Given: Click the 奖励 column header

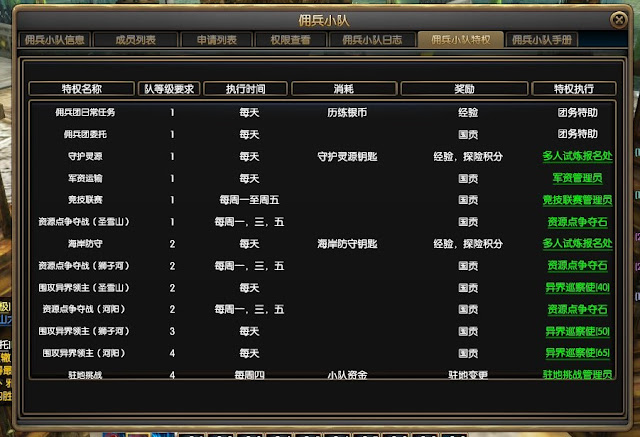Looking at the screenshot, I should 464,89.
